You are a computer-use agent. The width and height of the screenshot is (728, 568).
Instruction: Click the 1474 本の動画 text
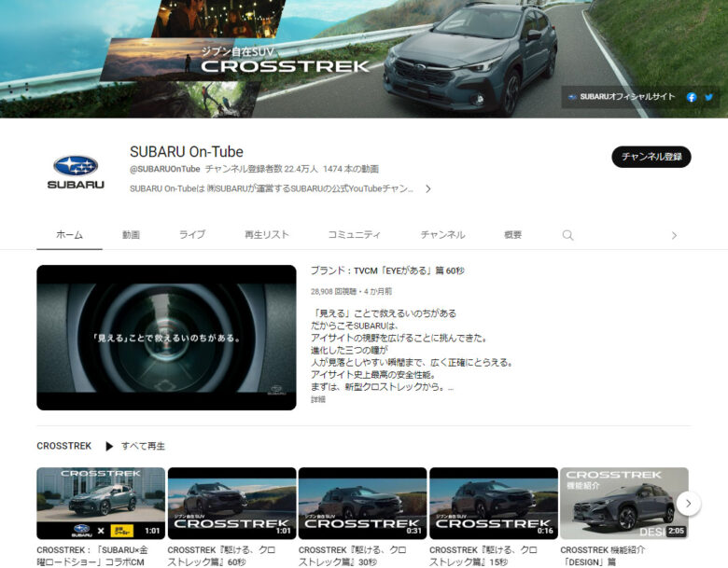[351, 169]
